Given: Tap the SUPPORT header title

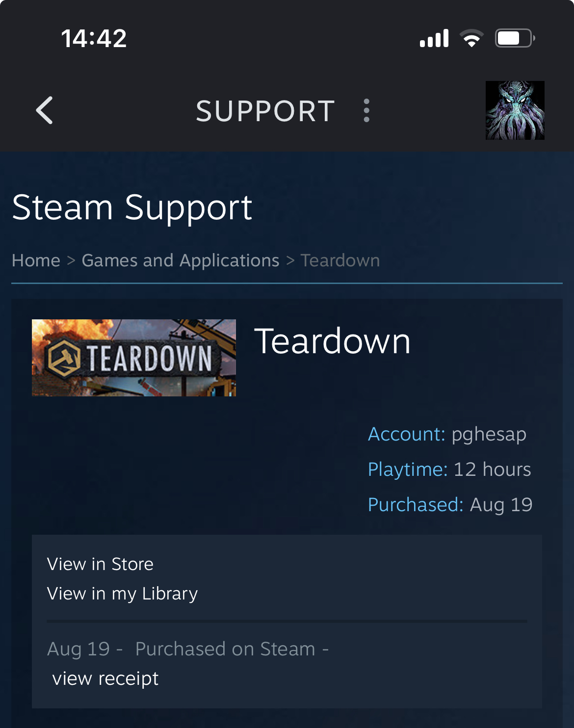Looking at the screenshot, I should click(265, 111).
